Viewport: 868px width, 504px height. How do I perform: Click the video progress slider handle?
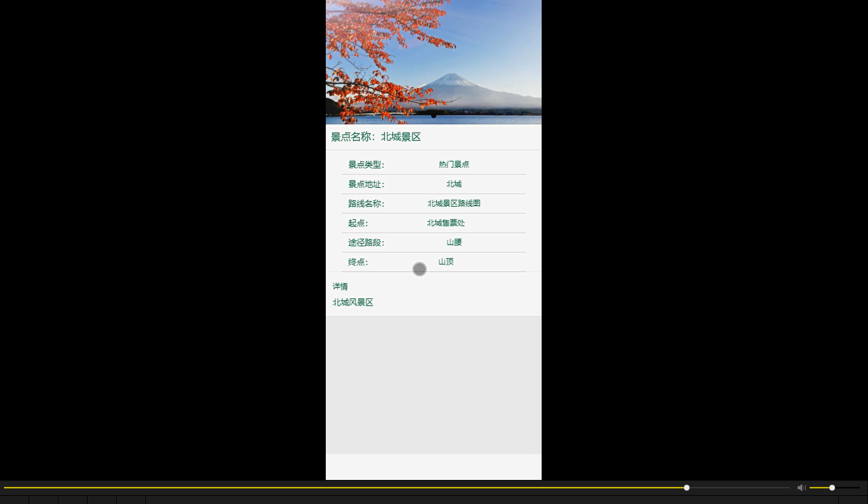(x=686, y=487)
